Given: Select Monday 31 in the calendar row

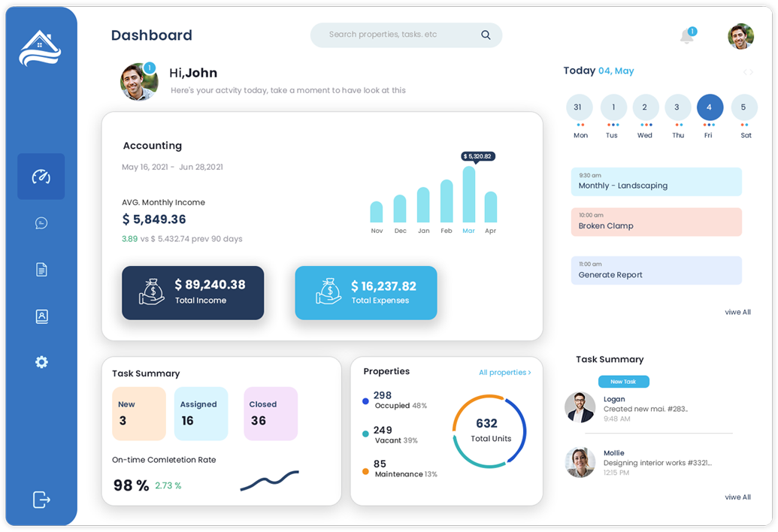Looking at the screenshot, I should (579, 107).
